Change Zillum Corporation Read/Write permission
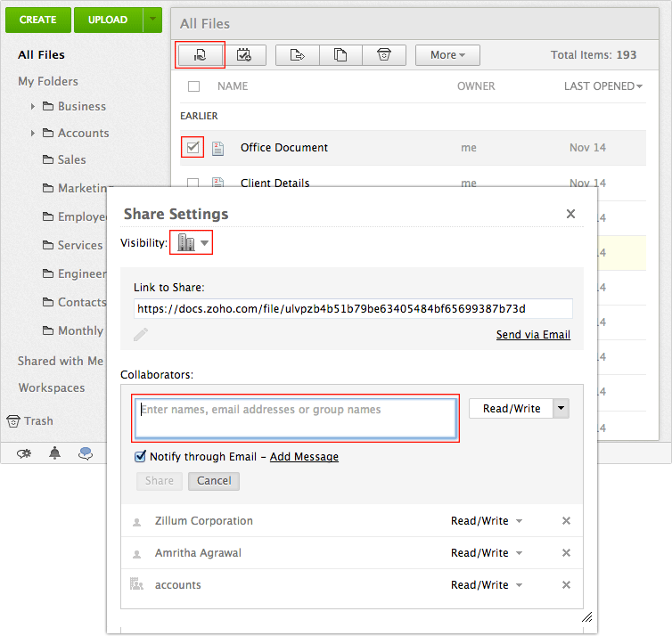The height and width of the screenshot is (636, 672). (487, 521)
